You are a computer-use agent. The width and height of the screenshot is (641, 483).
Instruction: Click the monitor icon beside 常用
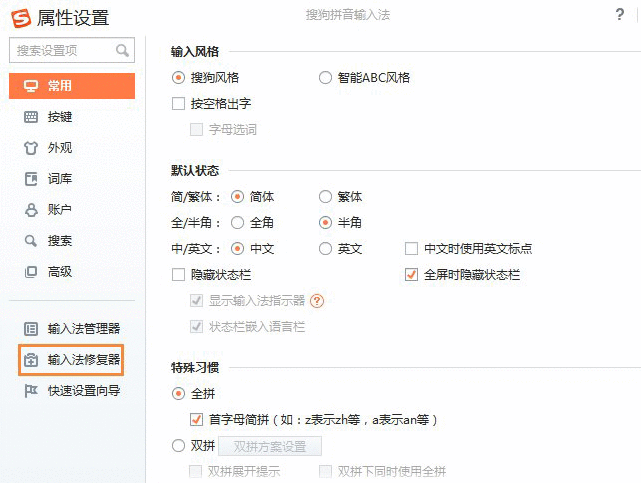(x=31, y=86)
